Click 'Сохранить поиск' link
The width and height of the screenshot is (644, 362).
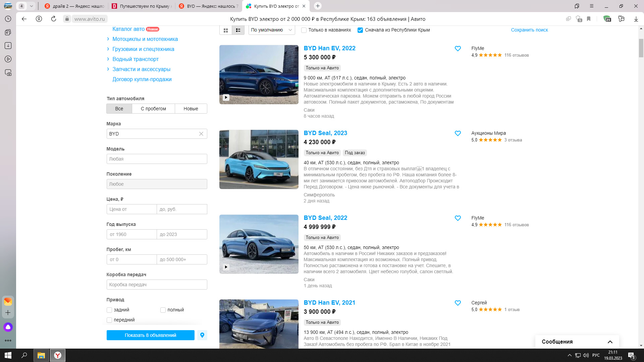coord(529,30)
